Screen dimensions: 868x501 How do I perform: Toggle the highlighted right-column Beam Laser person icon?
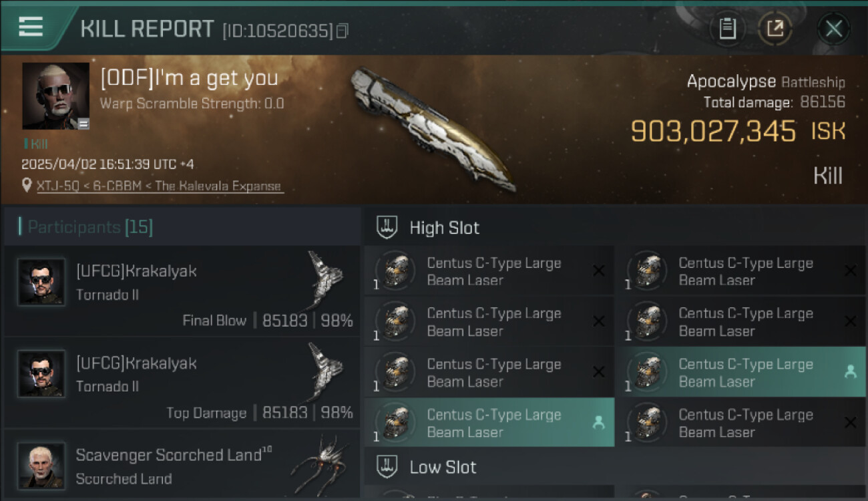click(850, 372)
